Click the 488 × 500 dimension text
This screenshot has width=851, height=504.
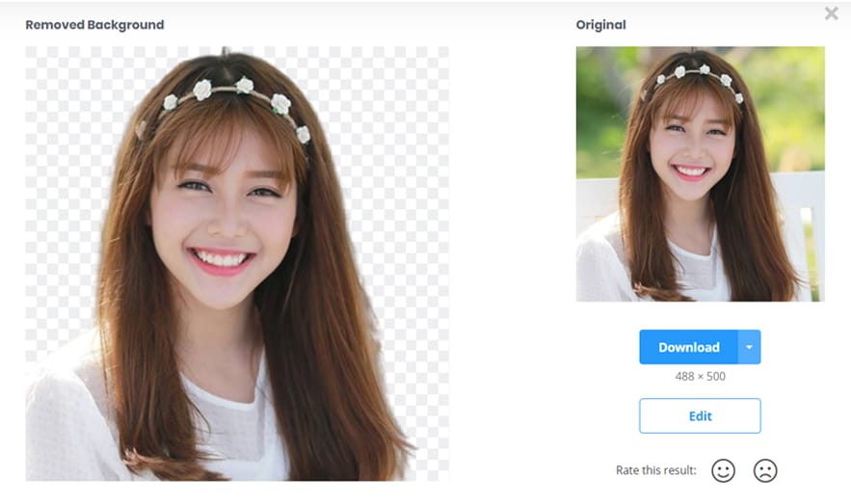pyautogui.click(x=700, y=377)
